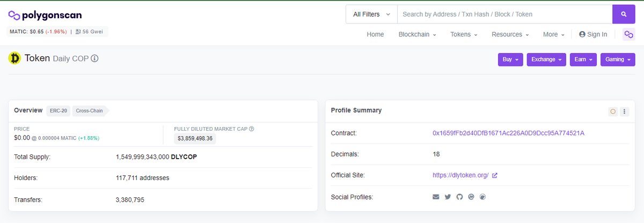Open the Gaming dropdown button

618,60
